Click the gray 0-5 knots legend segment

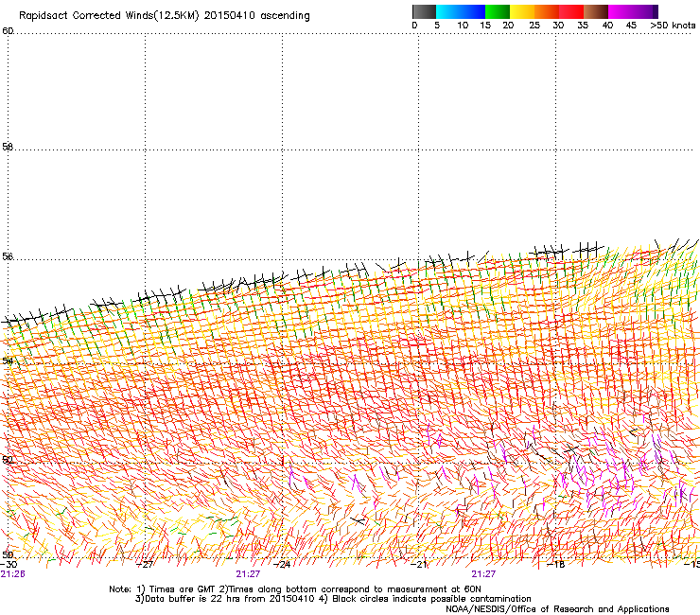(x=424, y=11)
